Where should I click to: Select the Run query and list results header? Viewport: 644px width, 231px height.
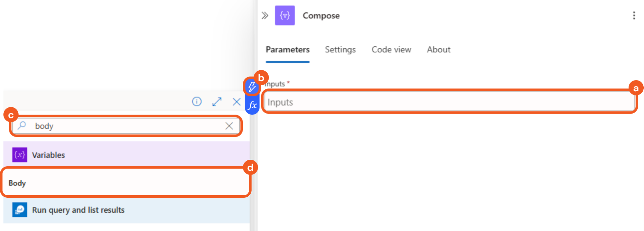[x=78, y=210]
